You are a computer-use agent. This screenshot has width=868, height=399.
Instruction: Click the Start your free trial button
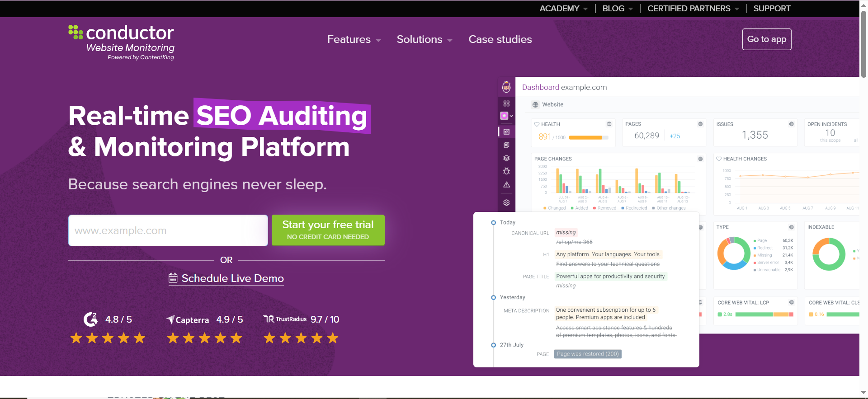pos(328,230)
